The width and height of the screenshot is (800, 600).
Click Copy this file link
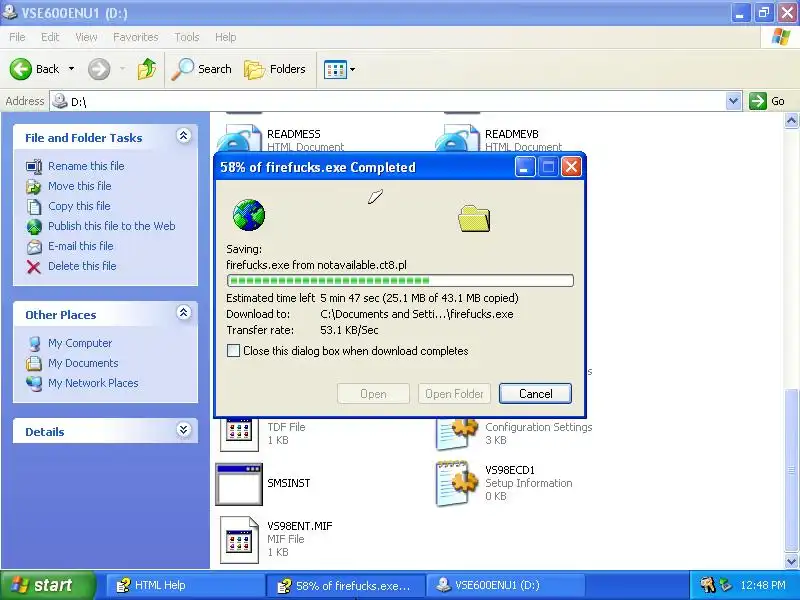79,206
